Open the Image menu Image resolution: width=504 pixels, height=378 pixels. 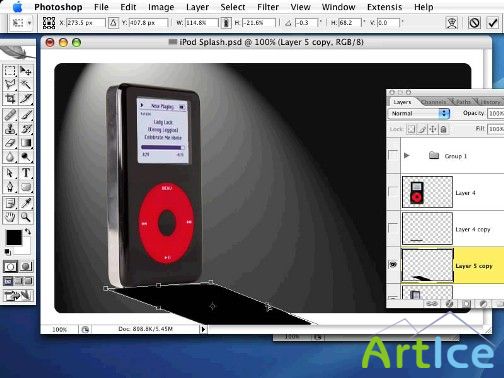pos(161,7)
